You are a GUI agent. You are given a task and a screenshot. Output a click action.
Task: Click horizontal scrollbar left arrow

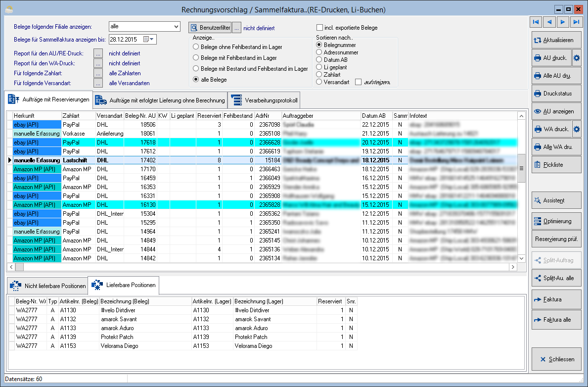(x=11, y=267)
